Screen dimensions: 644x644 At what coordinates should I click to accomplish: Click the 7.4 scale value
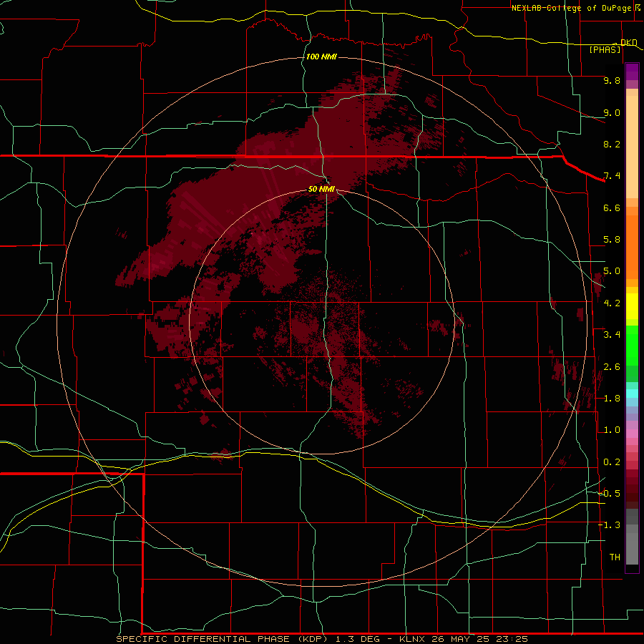pyautogui.click(x=612, y=176)
